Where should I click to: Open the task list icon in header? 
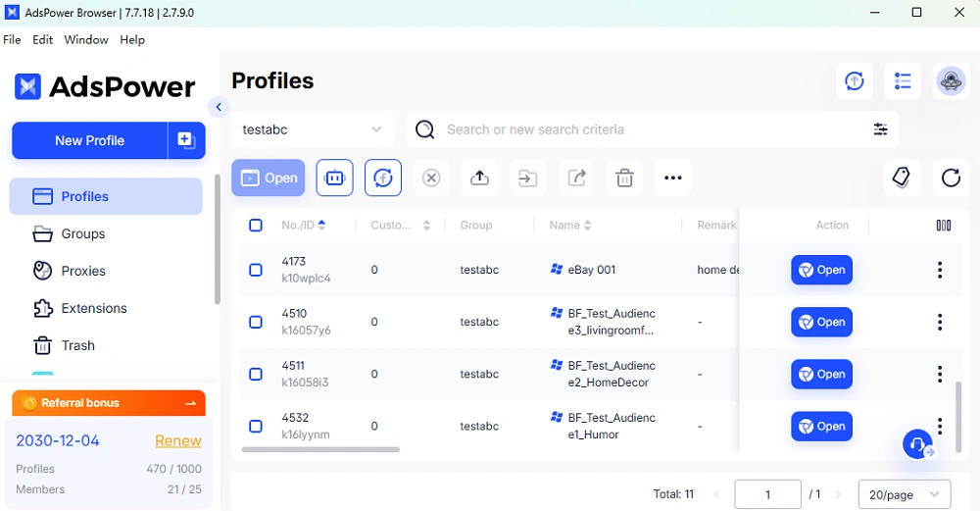[903, 80]
